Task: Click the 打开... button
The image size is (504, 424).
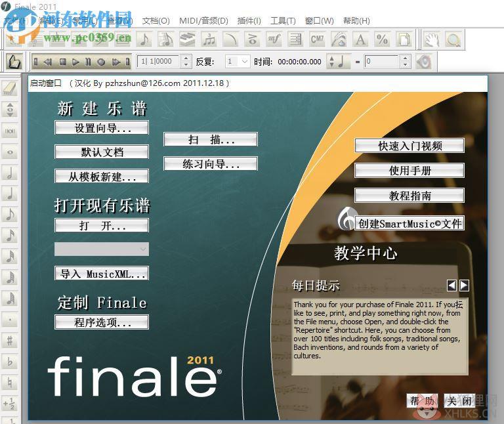Action: coord(102,225)
